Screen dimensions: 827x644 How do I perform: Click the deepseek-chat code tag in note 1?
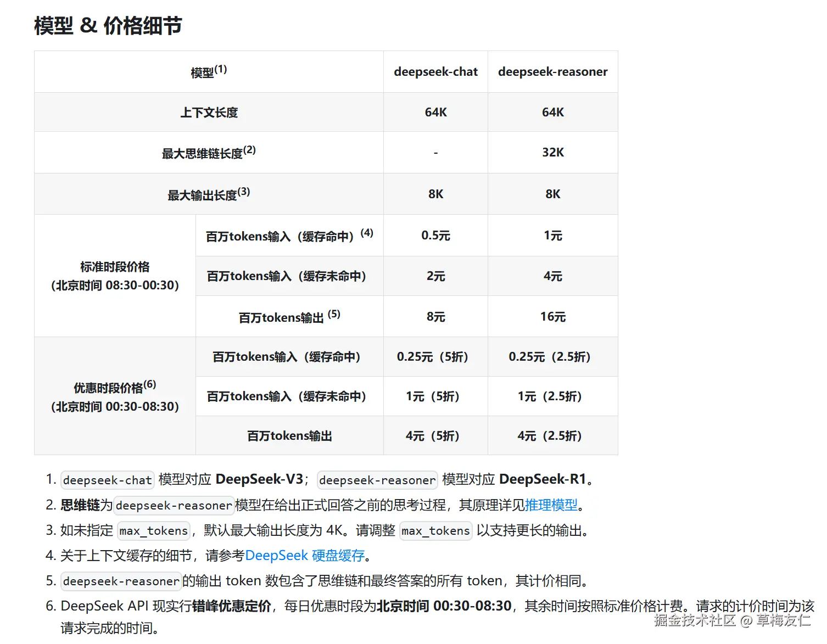click(107, 480)
